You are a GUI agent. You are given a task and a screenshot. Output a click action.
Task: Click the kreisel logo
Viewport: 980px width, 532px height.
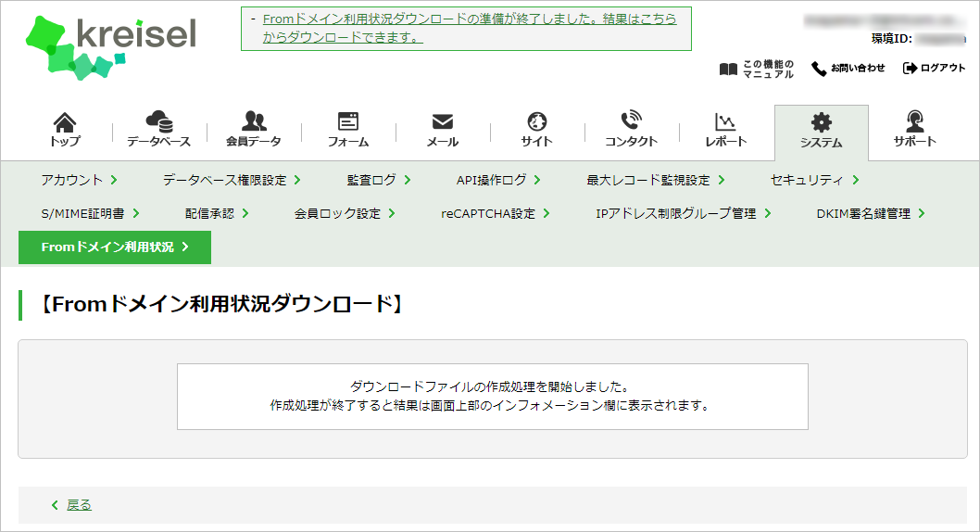[x=110, y=47]
